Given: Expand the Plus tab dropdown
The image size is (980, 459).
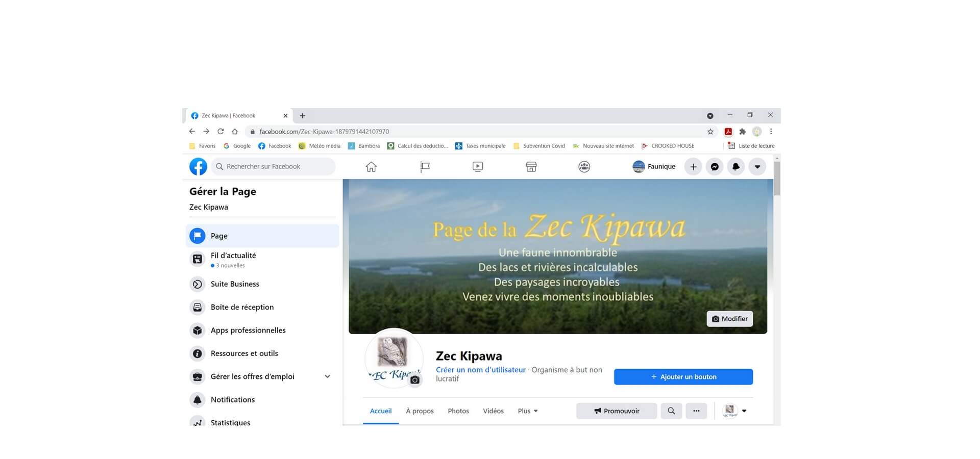Looking at the screenshot, I should (x=528, y=411).
